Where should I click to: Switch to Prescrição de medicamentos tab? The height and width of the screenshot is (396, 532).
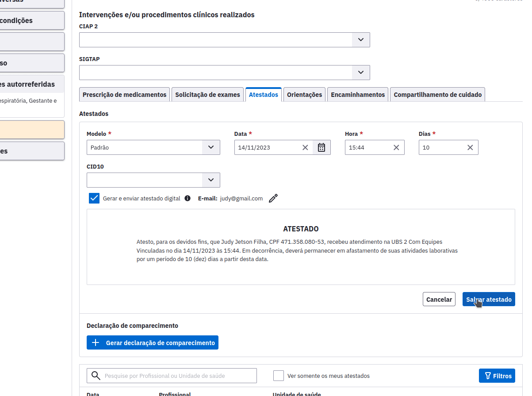pyautogui.click(x=124, y=95)
